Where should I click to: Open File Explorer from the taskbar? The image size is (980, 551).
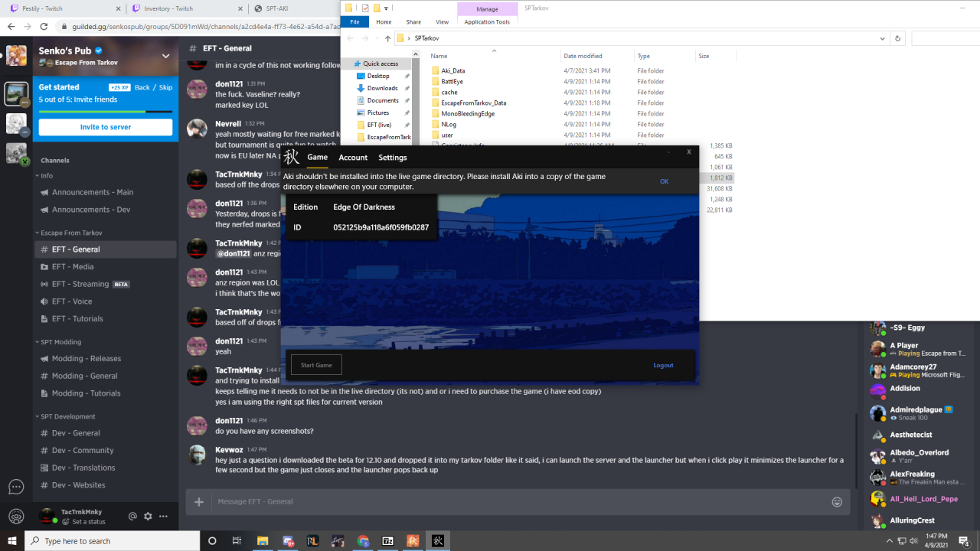point(262,541)
